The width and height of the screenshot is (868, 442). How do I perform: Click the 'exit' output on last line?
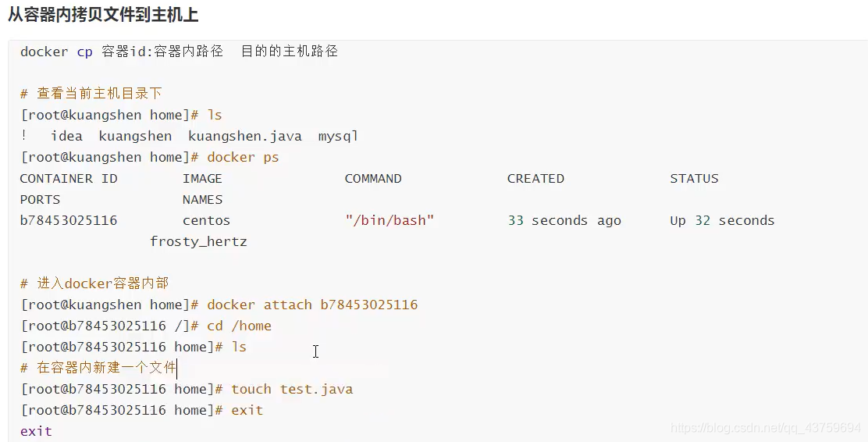pyautogui.click(x=36, y=431)
